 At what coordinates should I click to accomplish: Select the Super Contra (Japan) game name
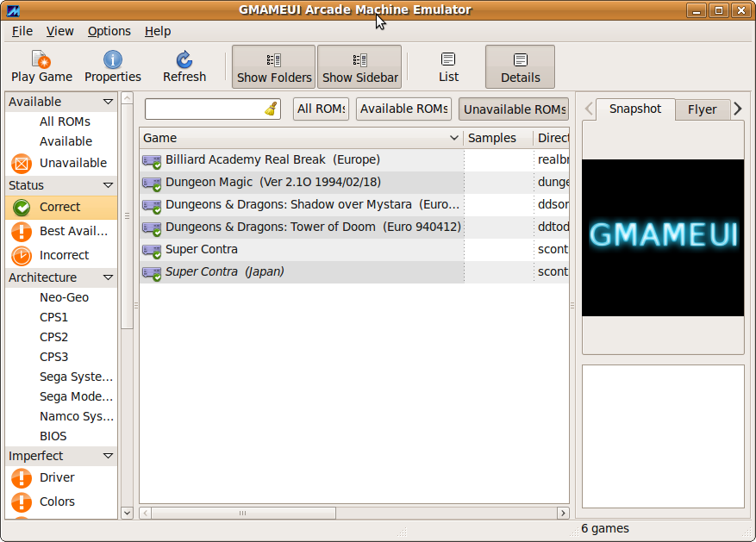(x=225, y=271)
